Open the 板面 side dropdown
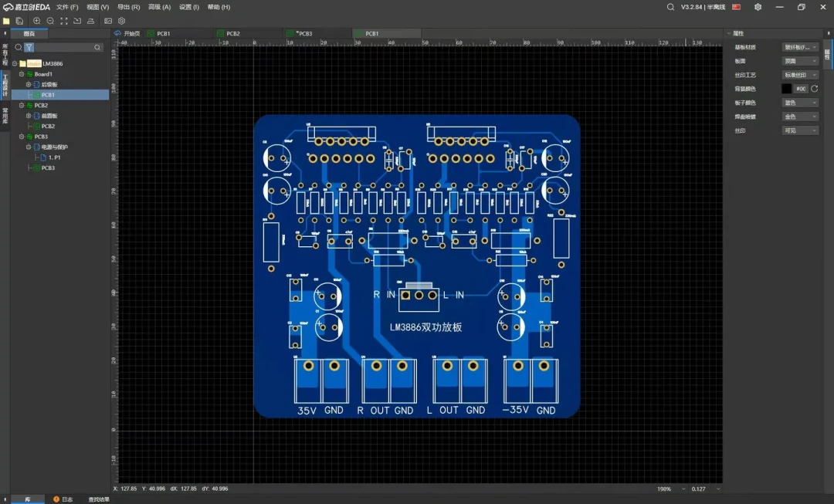The image size is (834, 504). [x=800, y=61]
